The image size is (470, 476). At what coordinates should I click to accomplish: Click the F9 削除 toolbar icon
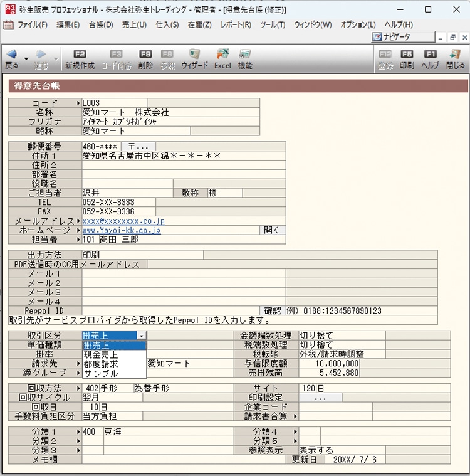145,54
